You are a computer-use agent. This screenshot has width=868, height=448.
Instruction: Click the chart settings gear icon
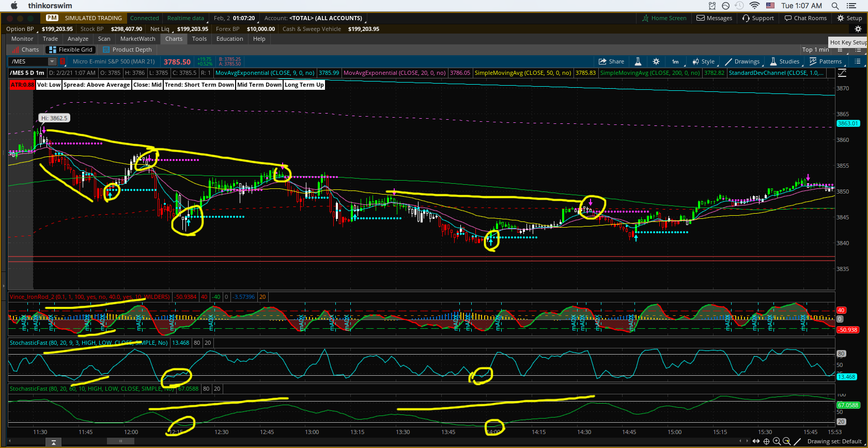[x=656, y=61]
